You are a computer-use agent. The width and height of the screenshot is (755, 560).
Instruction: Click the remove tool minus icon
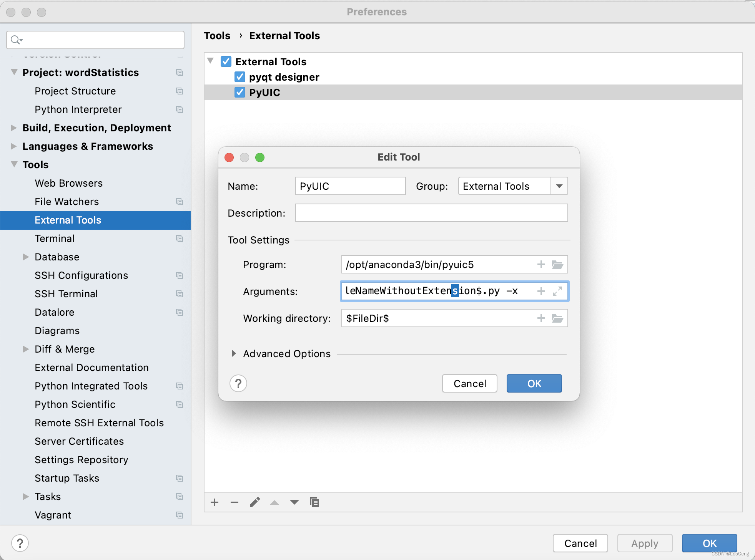(234, 502)
